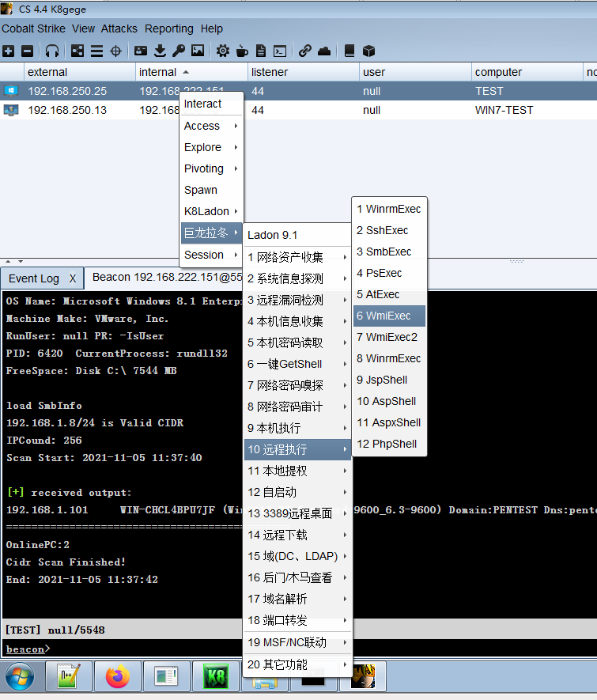Select 4 PsExec entry
597x700 pixels.
pyautogui.click(x=389, y=273)
